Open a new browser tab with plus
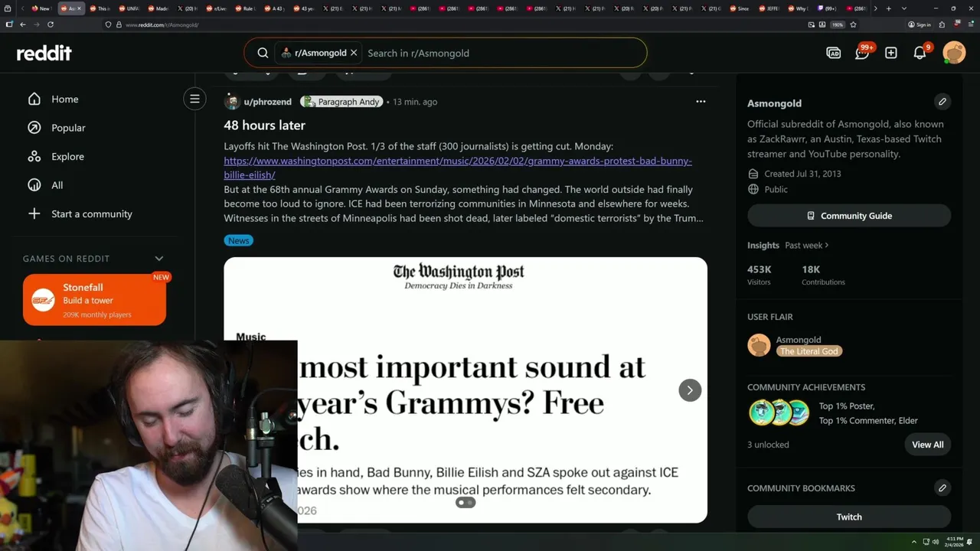Viewport: 980px width, 551px height. pyautogui.click(x=888, y=8)
